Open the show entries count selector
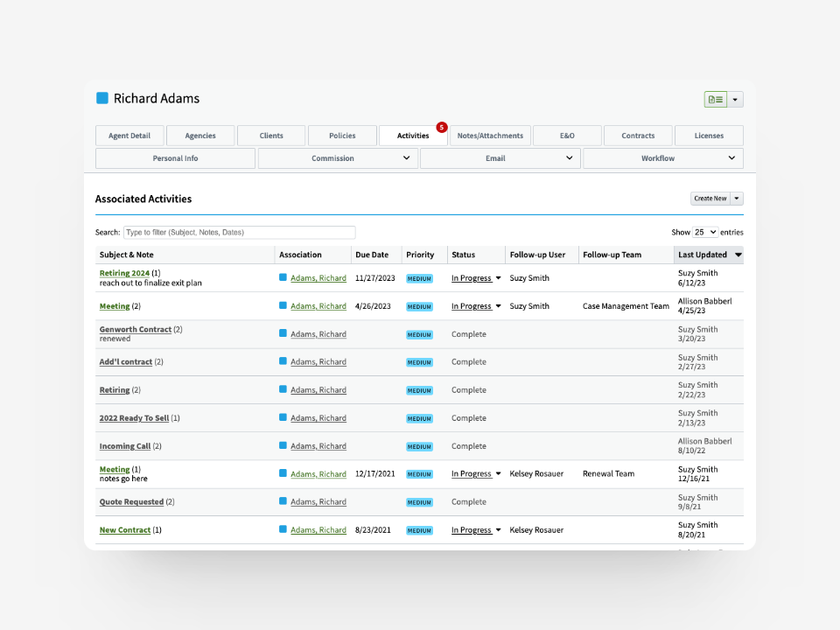Screen dimensions: 840x630 point(705,233)
